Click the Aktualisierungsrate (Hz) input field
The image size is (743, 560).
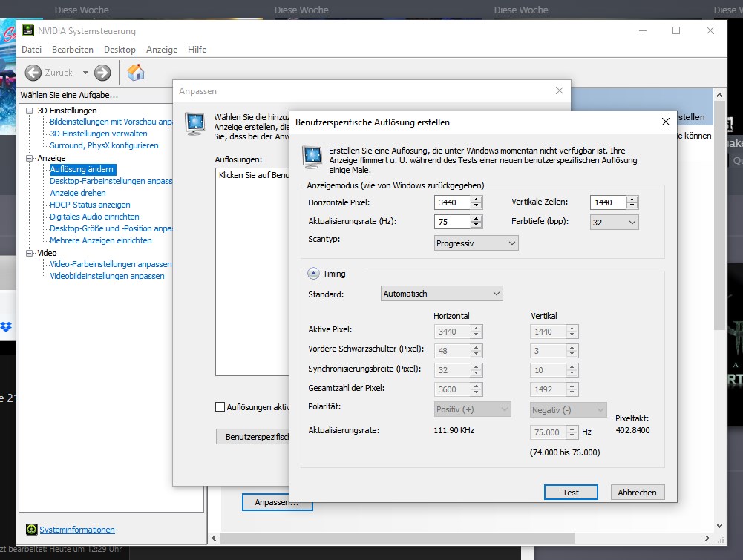coord(452,221)
